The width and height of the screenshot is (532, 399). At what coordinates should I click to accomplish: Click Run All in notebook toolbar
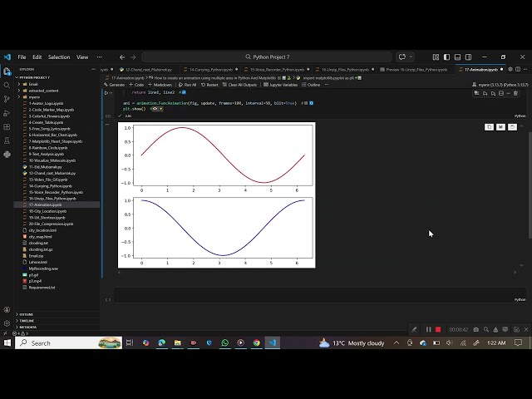pos(187,85)
